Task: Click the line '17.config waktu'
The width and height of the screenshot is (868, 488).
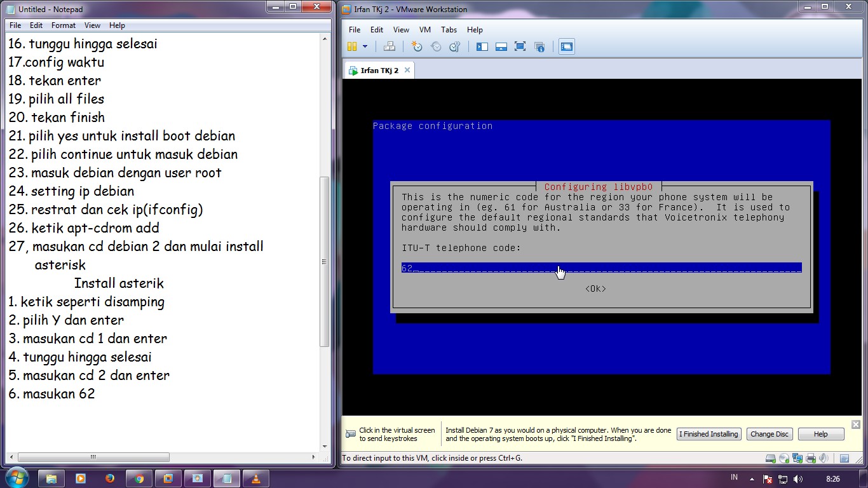Action: (56, 62)
